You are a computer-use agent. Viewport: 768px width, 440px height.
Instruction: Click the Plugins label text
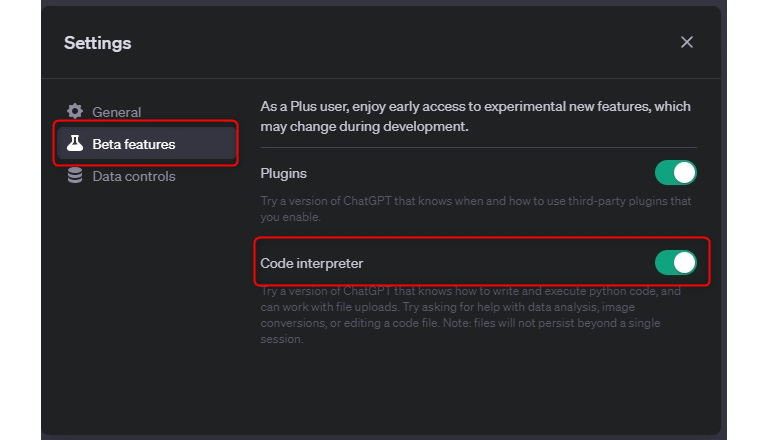[x=283, y=173]
